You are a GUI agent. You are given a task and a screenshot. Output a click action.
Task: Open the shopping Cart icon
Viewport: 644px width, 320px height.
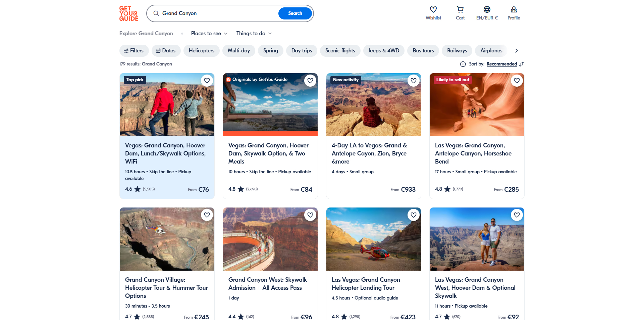pos(460,10)
